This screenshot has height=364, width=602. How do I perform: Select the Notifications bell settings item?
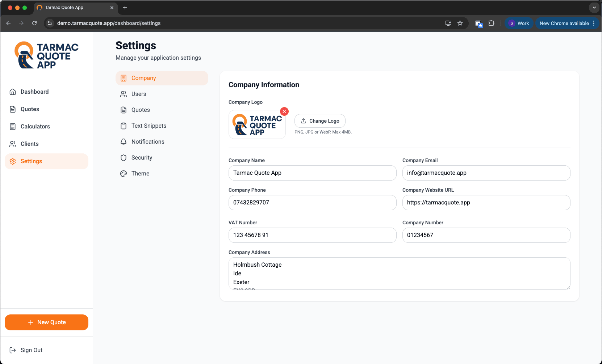click(x=147, y=142)
